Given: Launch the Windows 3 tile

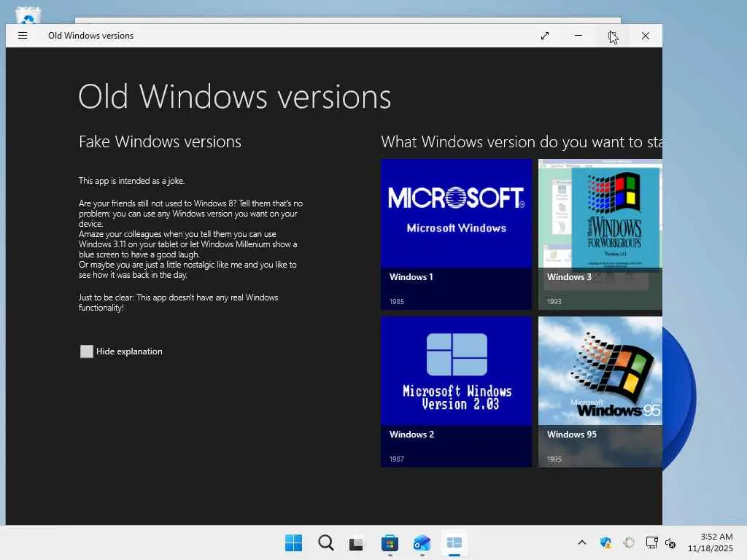Looking at the screenshot, I should 600,234.
